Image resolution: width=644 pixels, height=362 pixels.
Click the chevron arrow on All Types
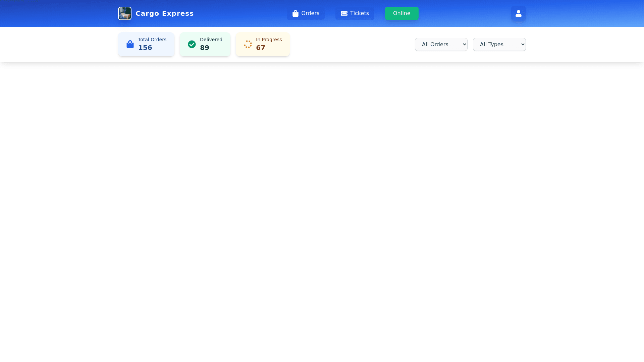coord(523,44)
